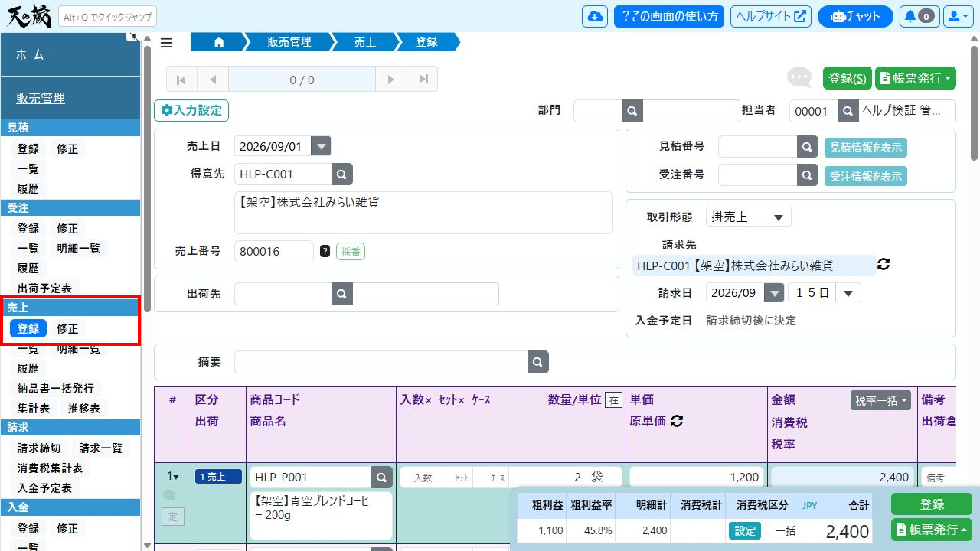Open the 売上日 date picker dropdown
The width and height of the screenshot is (980, 551).
[321, 147]
